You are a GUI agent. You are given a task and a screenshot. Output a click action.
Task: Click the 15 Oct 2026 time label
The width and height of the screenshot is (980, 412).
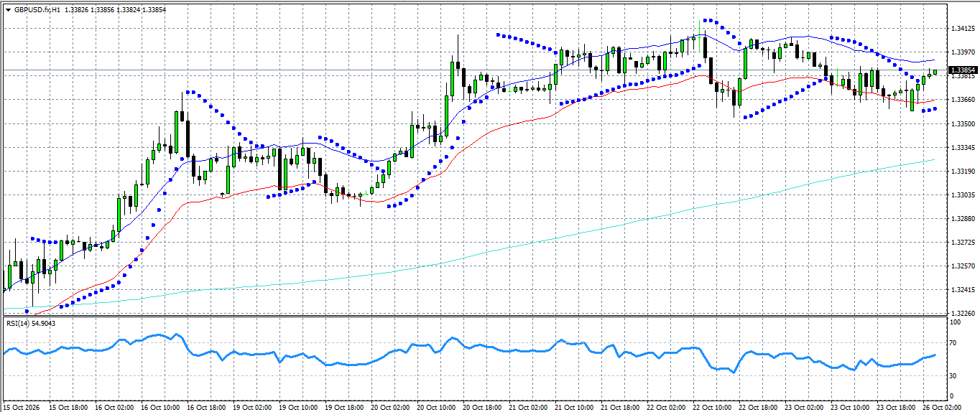21,407
